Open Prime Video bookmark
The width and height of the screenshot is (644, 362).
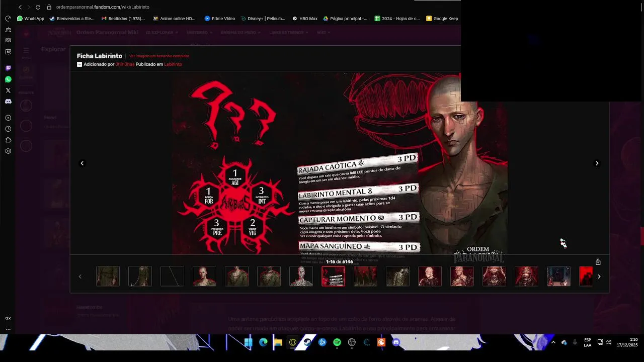click(220, 19)
